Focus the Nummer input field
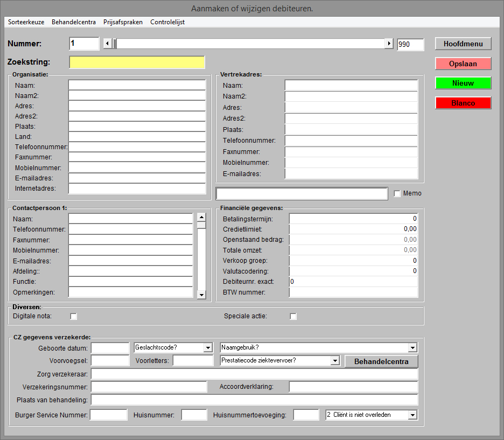Viewport: 504px width, 440px height. coord(84,44)
